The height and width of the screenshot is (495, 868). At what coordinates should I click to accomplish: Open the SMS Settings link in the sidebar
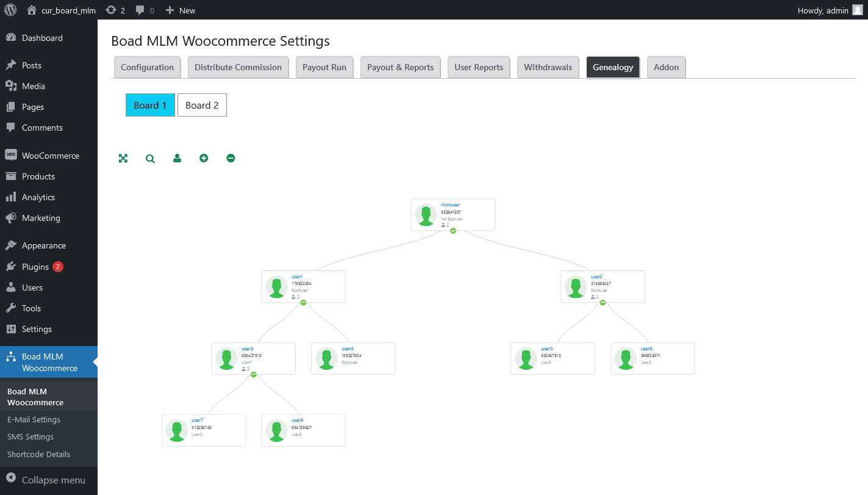[x=30, y=436]
